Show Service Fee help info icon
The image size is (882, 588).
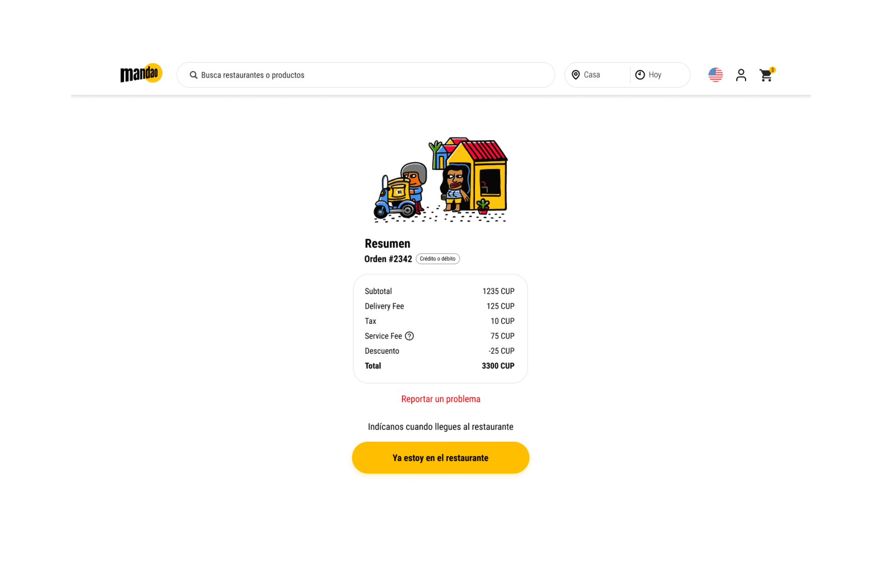pos(409,336)
